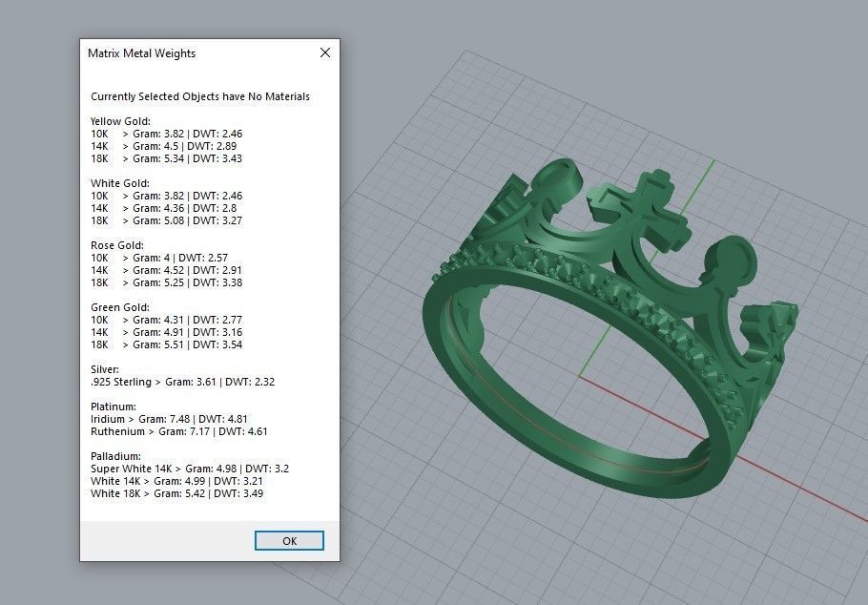
Task: Click 'Currently Selected Objects have No Materials' text
Action: tap(200, 96)
